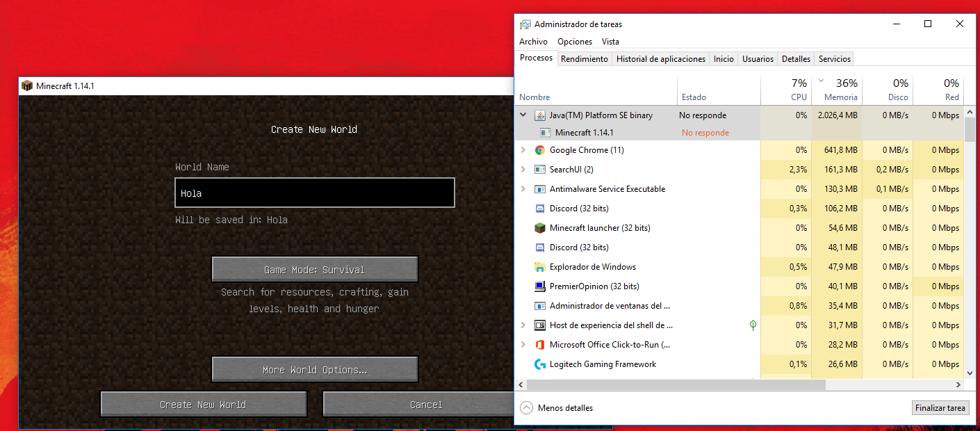The width and height of the screenshot is (980, 431).
Task: Expand the Microsoft Office Click-to-Run group
Action: (523, 345)
